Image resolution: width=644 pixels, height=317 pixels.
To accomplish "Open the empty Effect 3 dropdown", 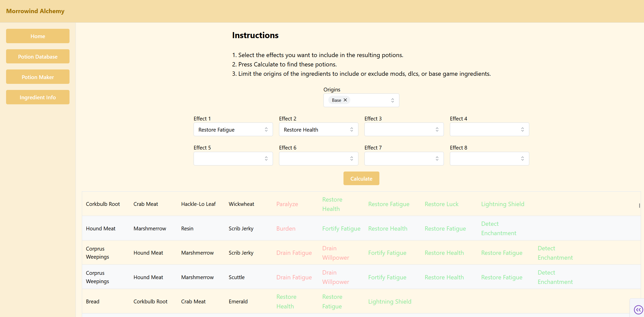I will pos(404,130).
